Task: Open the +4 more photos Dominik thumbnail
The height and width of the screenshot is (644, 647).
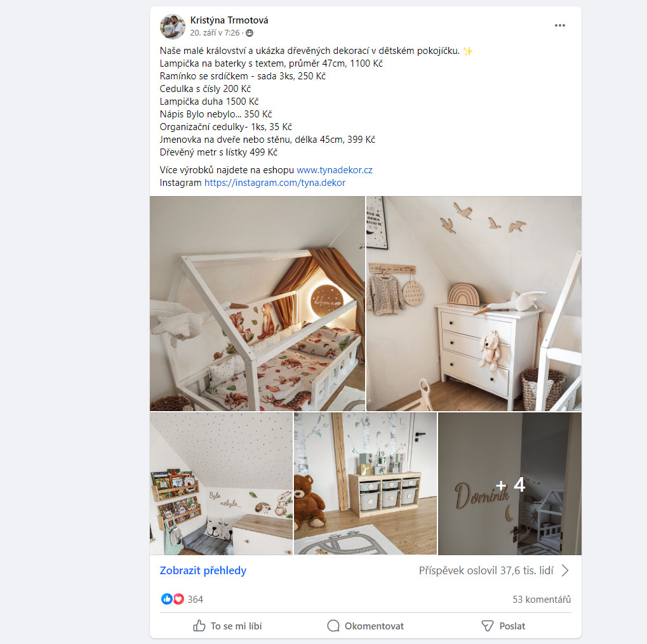Action: coord(510,483)
